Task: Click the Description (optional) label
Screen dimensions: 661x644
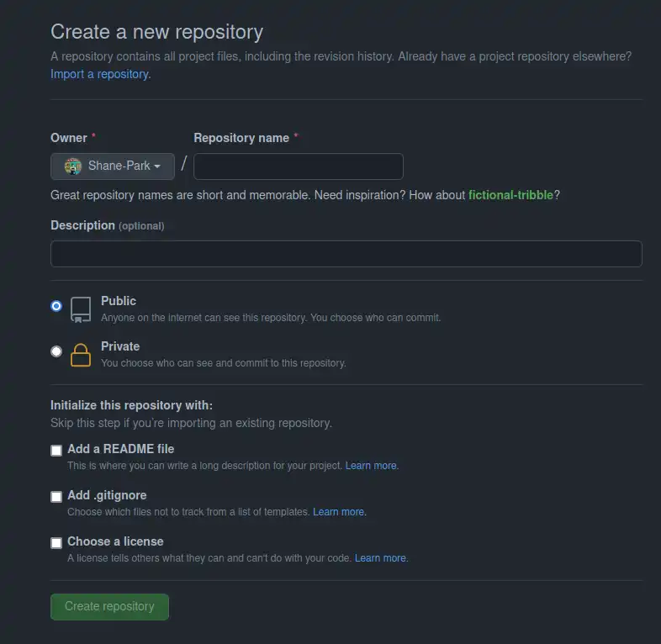Action: [108, 225]
